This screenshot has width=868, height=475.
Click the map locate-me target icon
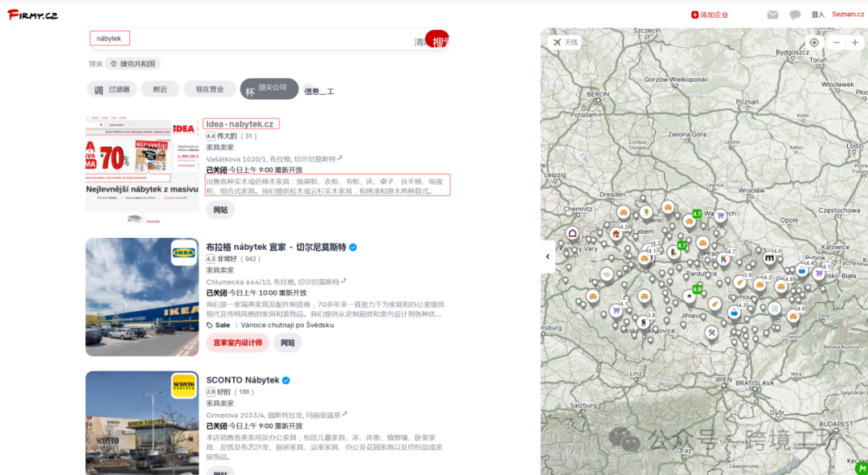click(814, 43)
